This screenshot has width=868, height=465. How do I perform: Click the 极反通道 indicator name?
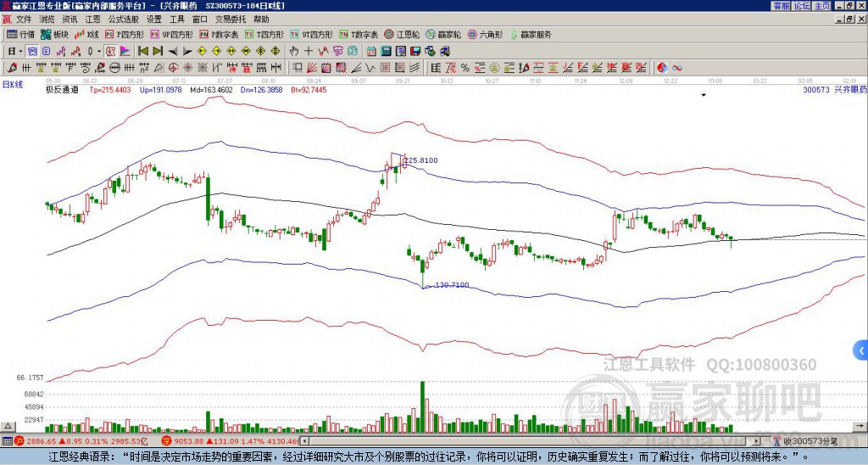(62, 89)
